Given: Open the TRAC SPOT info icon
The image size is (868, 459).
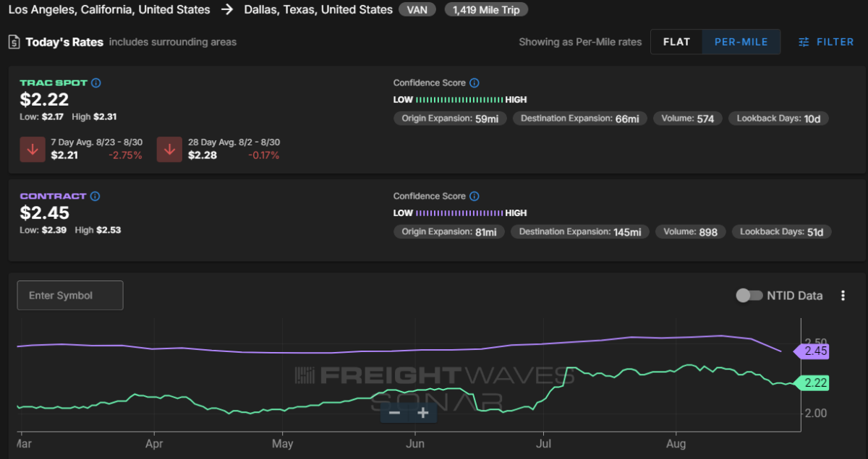Looking at the screenshot, I should [96, 83].
